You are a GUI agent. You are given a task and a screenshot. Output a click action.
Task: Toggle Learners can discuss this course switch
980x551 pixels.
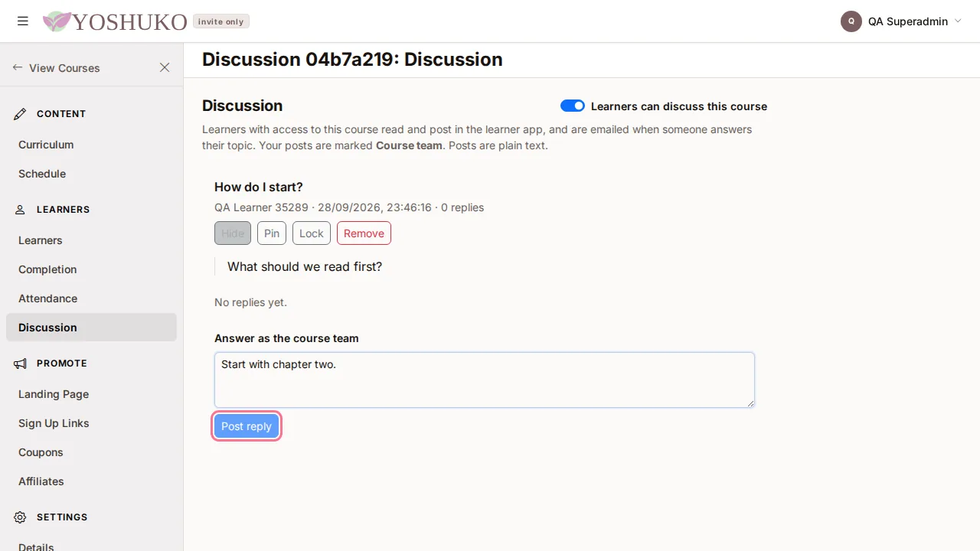click(573, 106)
